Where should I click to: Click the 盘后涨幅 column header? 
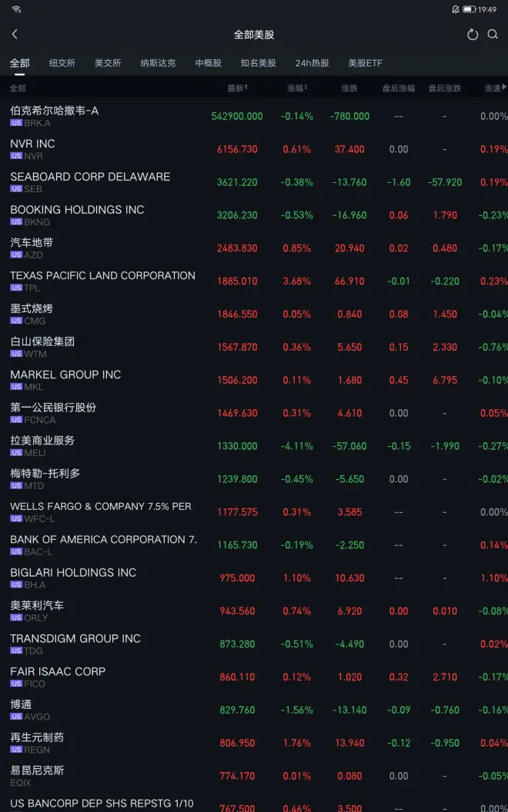tap(398, 88)
